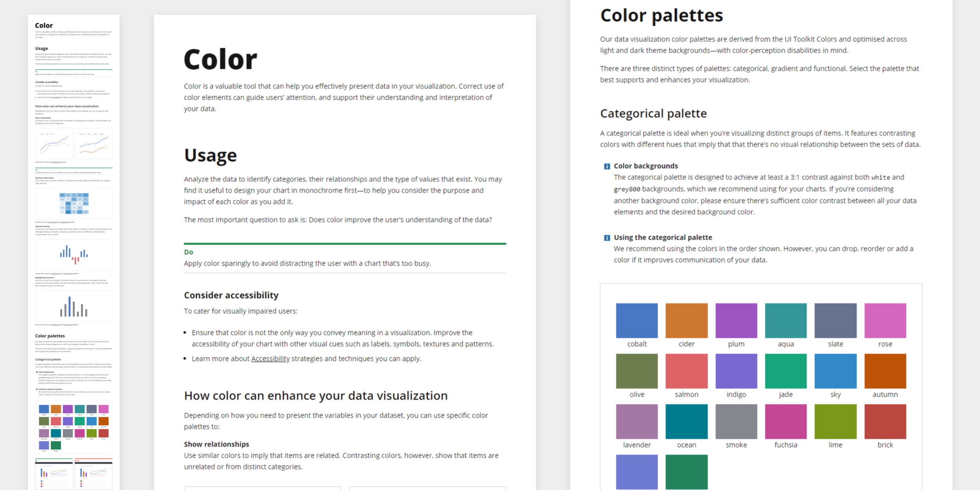Image resolution: width=980 pixels, height=490 pixels.
Task: Click the info icon beside Using the categorical palette
Action: coord(607,238)
